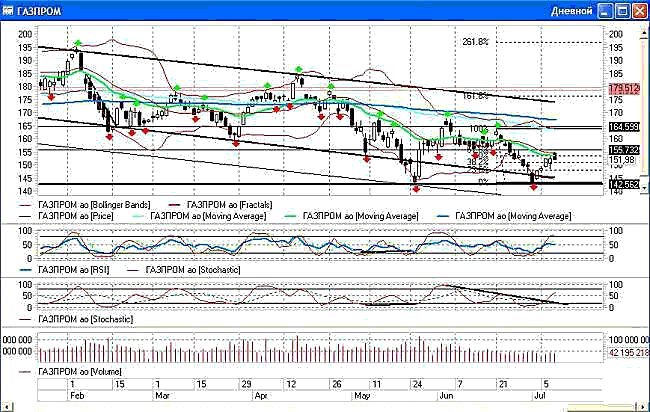Screen dimensions: 650x412
Task: Click the 42 195 218 volume value label
Action: tap(628, 353)
